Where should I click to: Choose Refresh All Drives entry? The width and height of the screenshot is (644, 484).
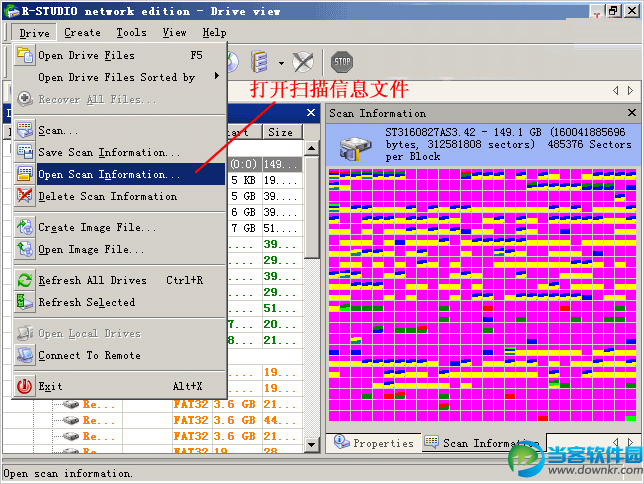[x=120, y=280]
